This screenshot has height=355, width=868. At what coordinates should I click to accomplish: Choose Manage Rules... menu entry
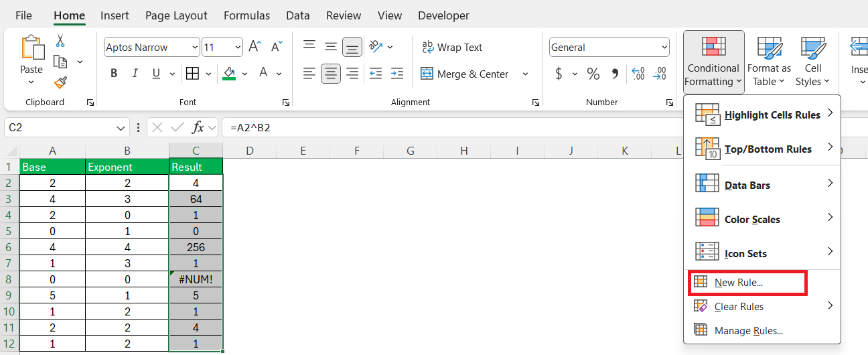[x=762, y=330]
